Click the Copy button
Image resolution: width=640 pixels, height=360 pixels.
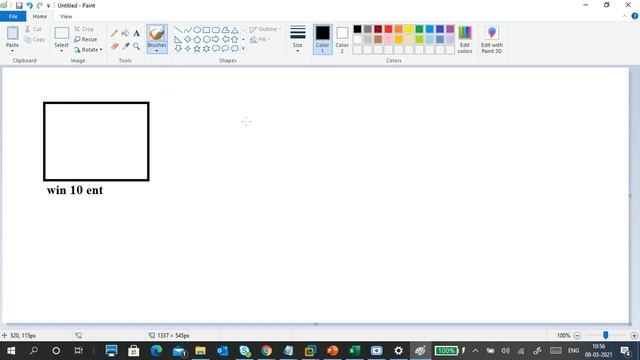34,39
